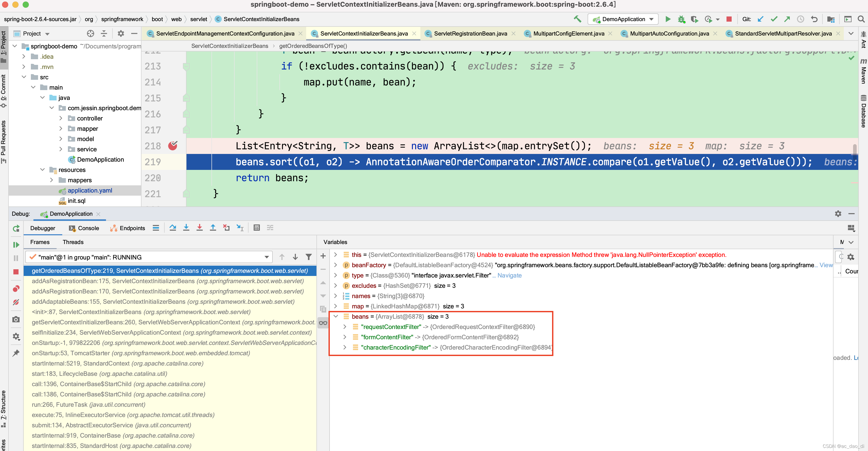
Task: Open the thread selector combo box
Action: 149,257
